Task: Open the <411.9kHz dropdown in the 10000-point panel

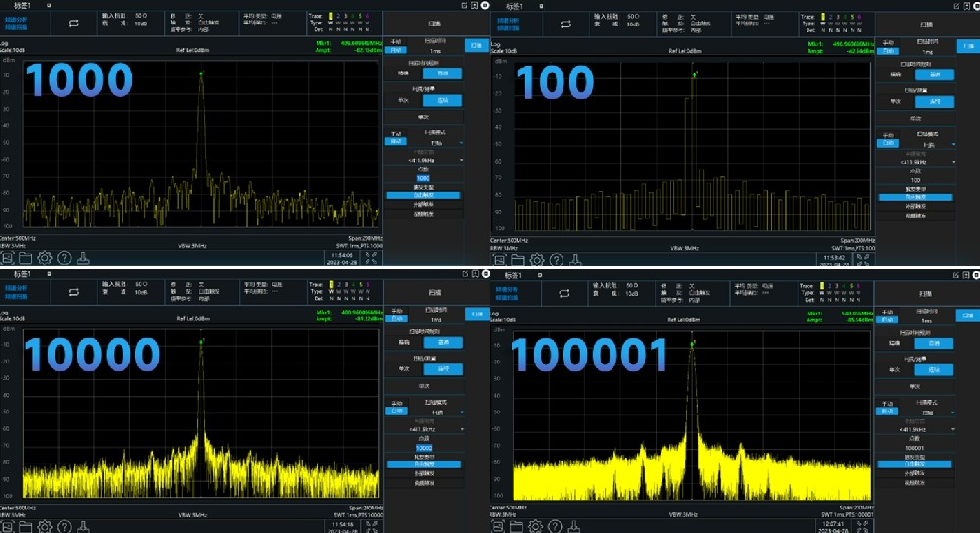Action: [x=433, y=429]
